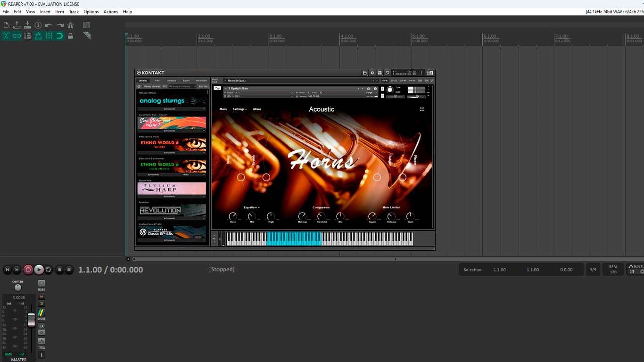Click the Kontakt save disk icon
This screenshot has height=362, width=644.
365,73
